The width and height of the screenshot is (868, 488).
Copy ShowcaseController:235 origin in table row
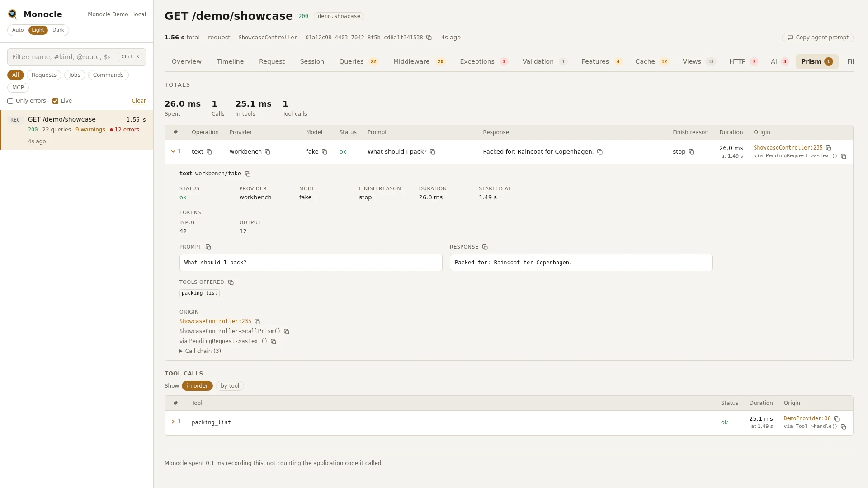click(x=829, y=148)
